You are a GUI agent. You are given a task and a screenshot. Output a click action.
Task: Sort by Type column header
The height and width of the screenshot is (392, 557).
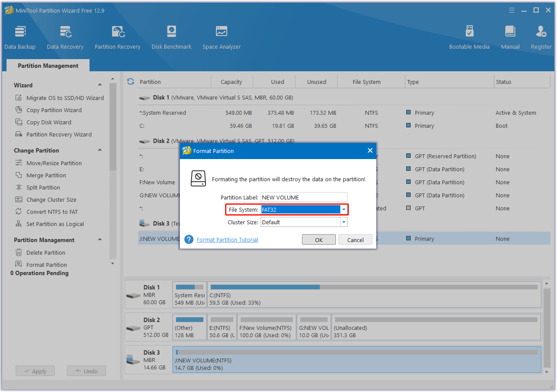450,82
